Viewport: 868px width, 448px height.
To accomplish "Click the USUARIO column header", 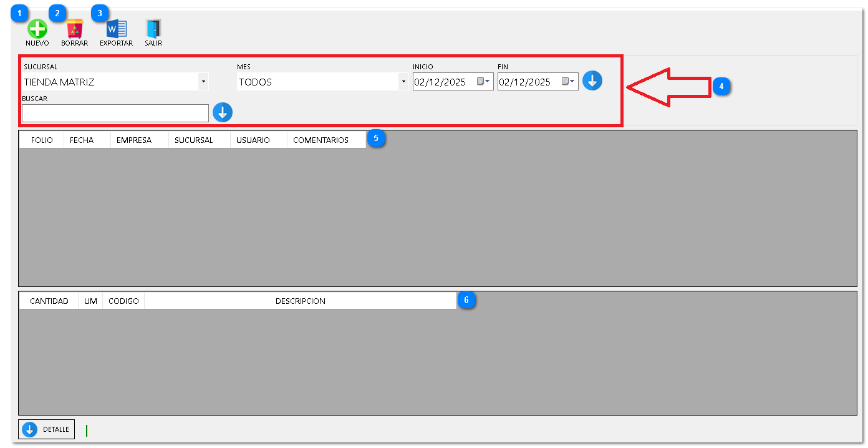I will [253, 140].
